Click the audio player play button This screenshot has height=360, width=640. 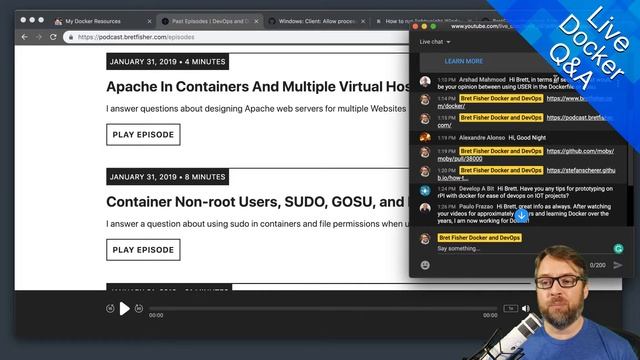pos(124,309)
